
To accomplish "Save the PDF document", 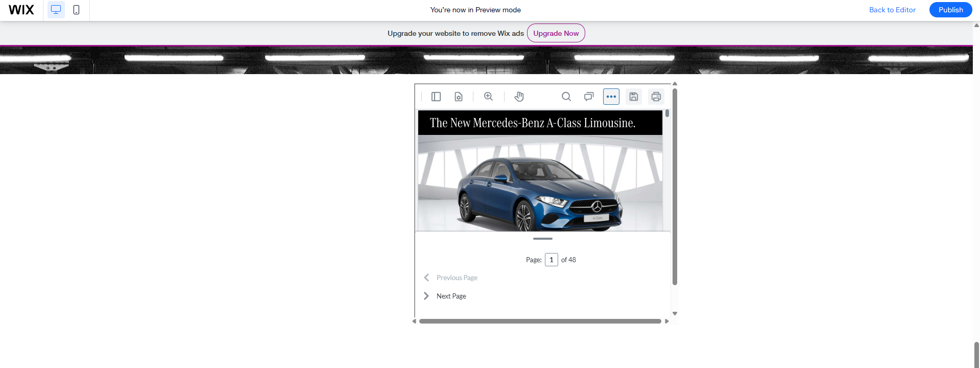I will (x=634, y=97).
